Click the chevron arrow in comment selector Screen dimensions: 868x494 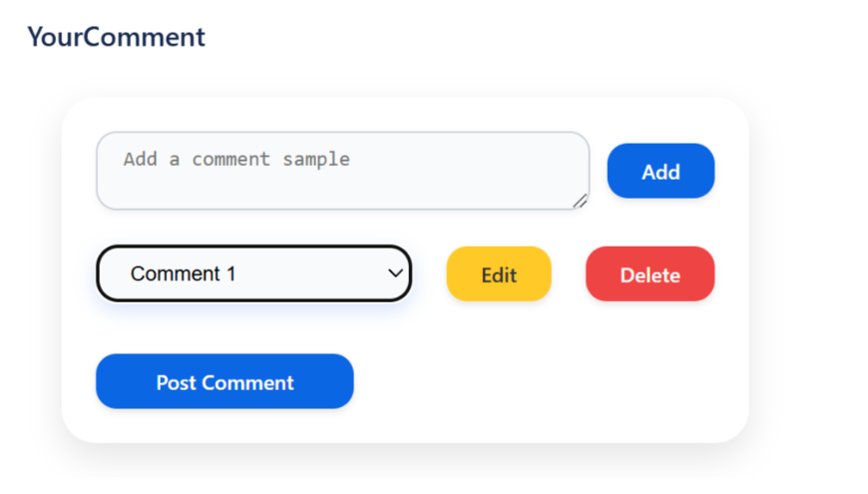(x=395, y=273)
